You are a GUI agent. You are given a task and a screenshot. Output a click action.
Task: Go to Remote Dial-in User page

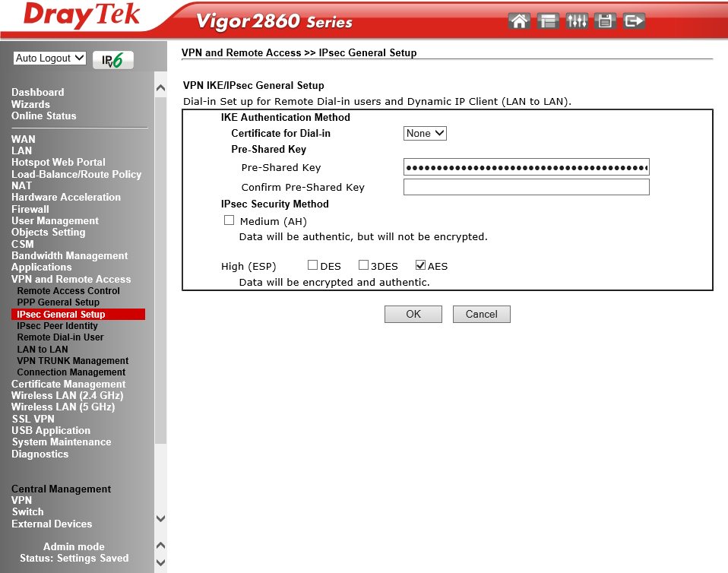coord(60,337)
